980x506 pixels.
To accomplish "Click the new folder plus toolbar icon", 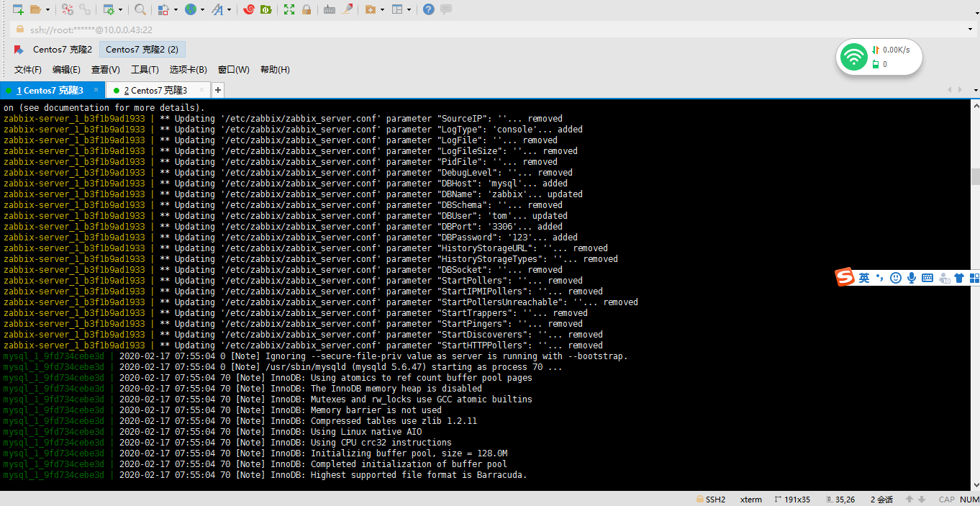I will click(x=370, y=9).
